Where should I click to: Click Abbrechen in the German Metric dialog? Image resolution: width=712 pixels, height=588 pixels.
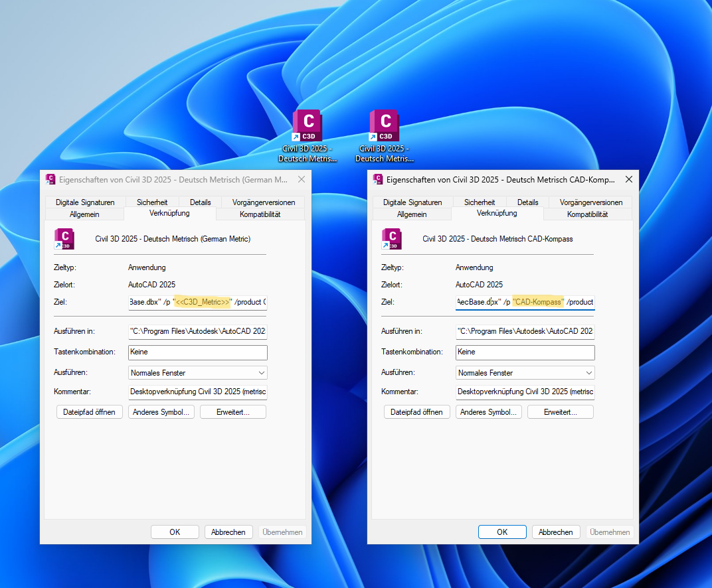pos(228,532)
